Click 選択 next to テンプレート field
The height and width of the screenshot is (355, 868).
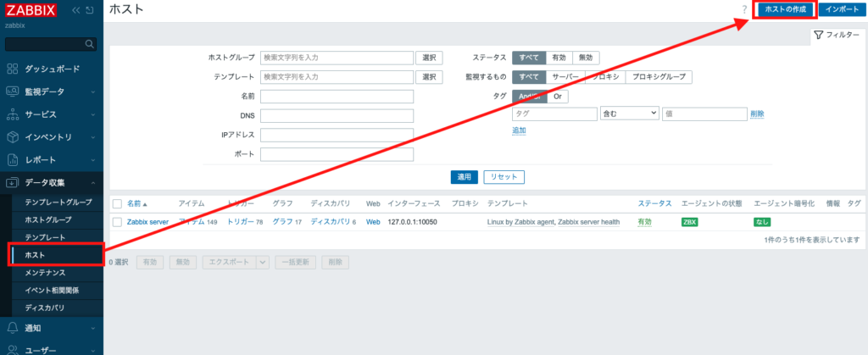429,77
